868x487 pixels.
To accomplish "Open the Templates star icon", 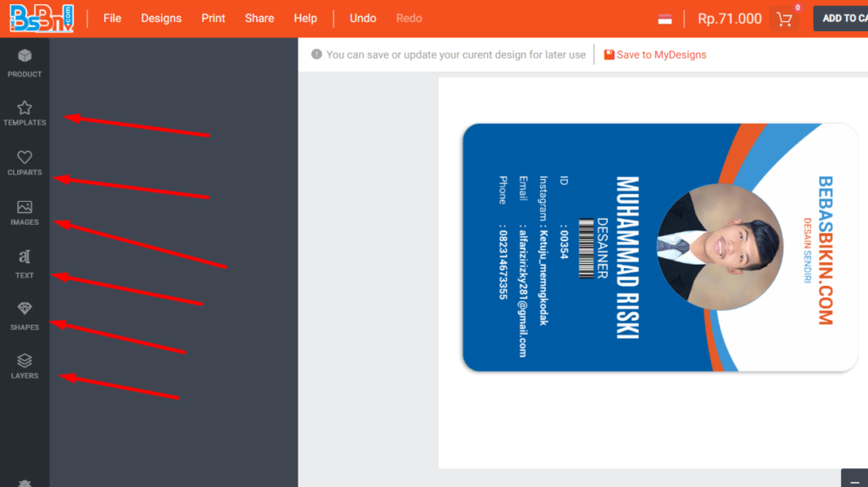I will [x=25, y=108].
